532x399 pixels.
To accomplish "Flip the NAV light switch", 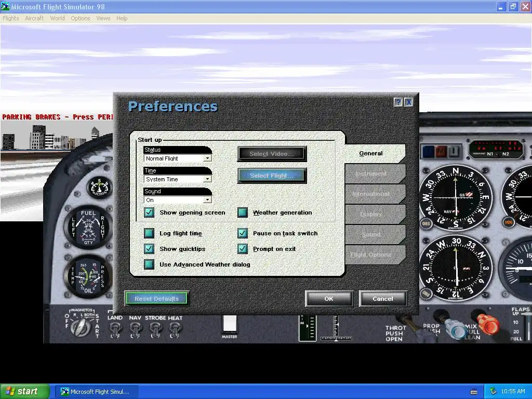I will pos(136,330).
